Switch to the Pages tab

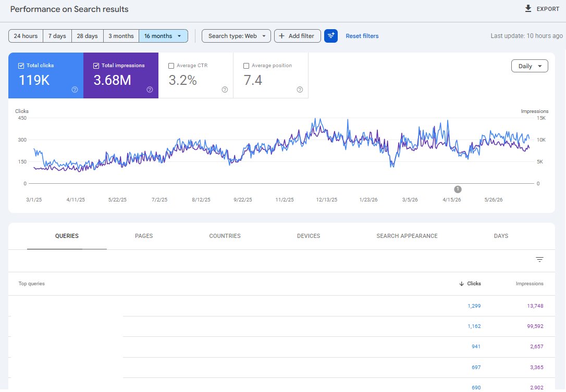coord(144,236)
